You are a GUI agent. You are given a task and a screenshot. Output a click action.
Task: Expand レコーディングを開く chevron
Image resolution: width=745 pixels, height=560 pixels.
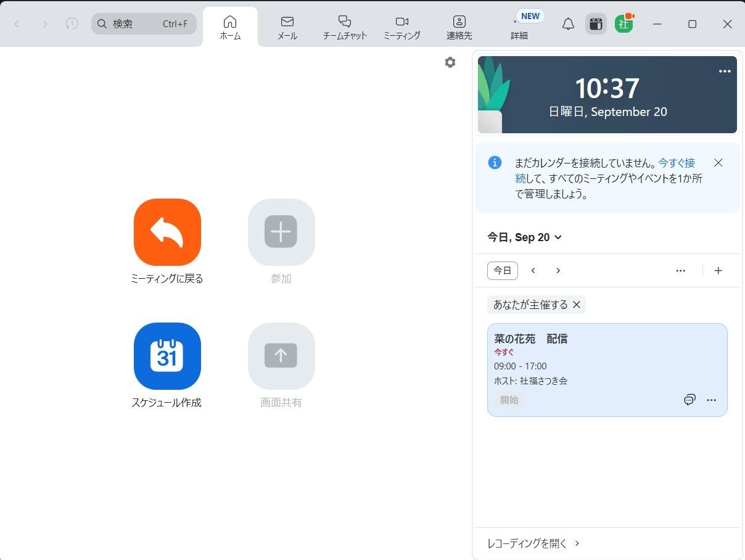[x=577, y=543]
